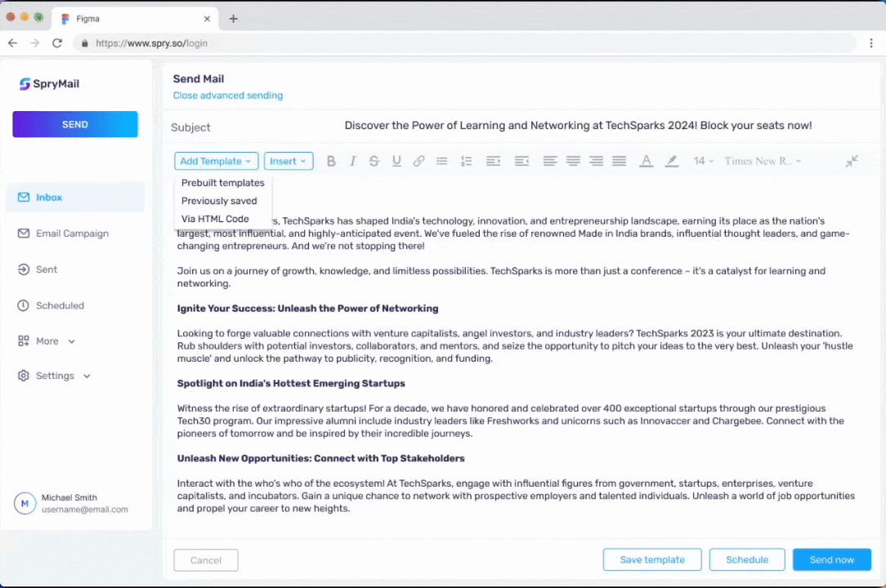Decrease paragraph indent

pos(521,161)
